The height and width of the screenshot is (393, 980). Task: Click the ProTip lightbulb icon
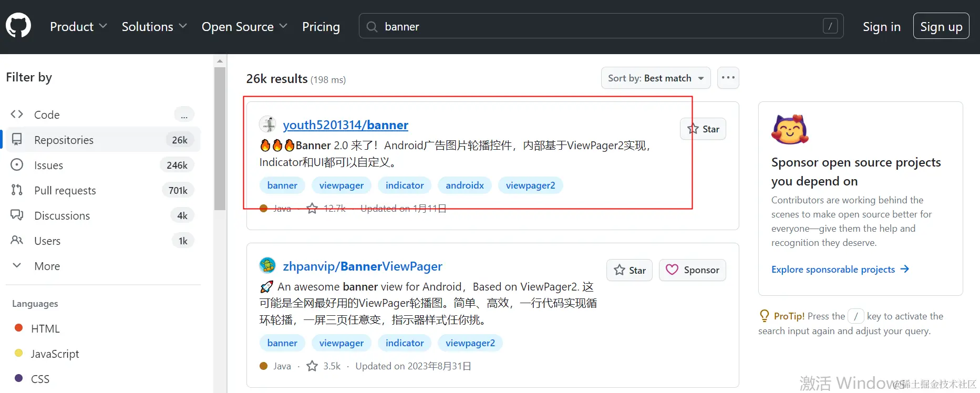(765, 316)
